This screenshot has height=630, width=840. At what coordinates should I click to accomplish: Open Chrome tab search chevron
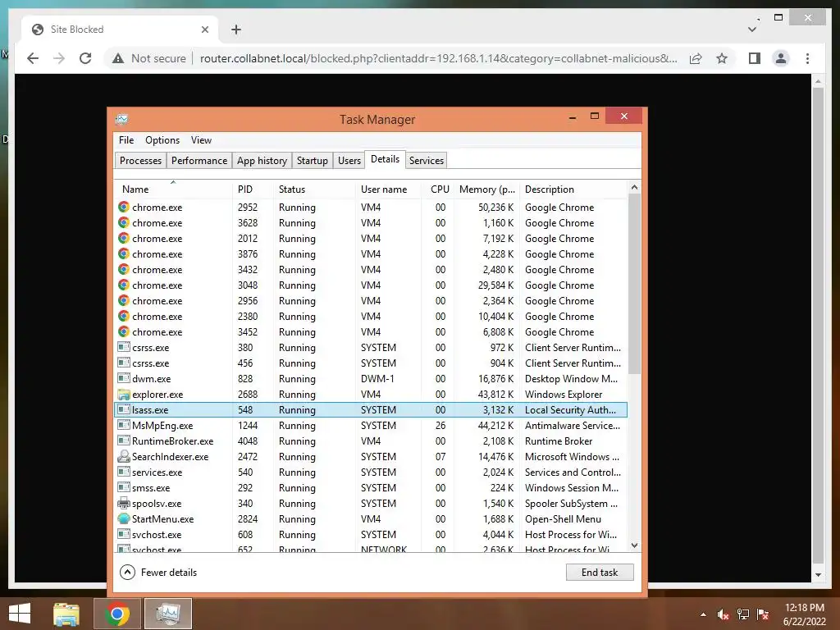coord(752,29)
